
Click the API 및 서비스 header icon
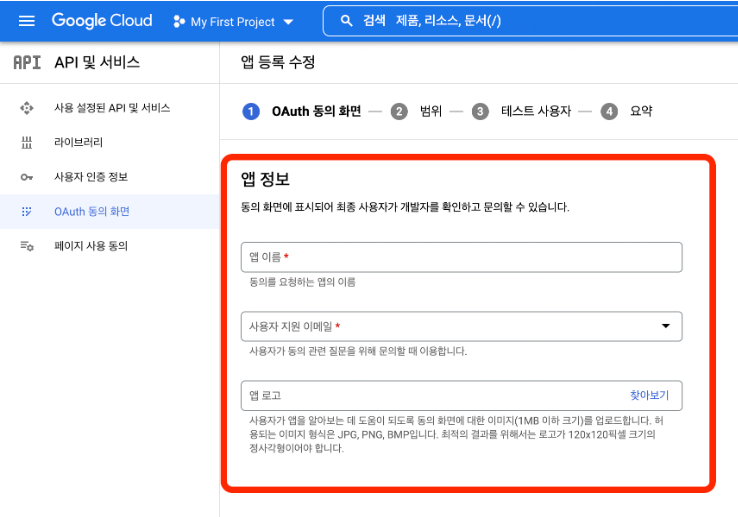pyautogui.click(x=27, y=63)
